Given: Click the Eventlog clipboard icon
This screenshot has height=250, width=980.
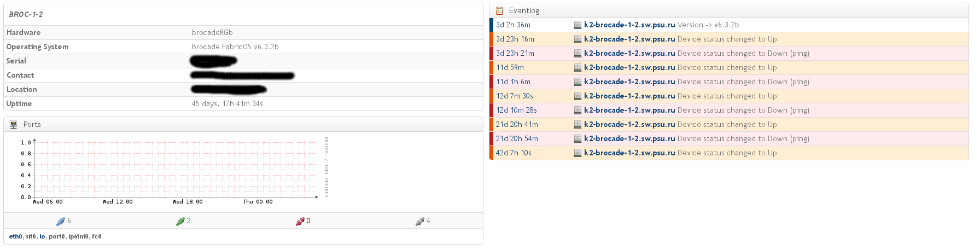Looking at the screenshot, I should point(499,10).
